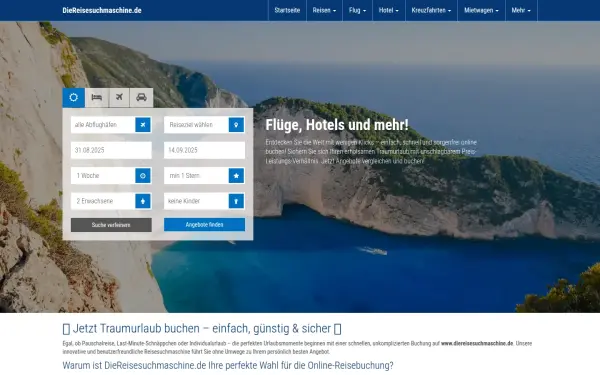Expand the Mietwagen menu
Image resolution: width=600 pixels, height=375 pixels.
point(481,10)
